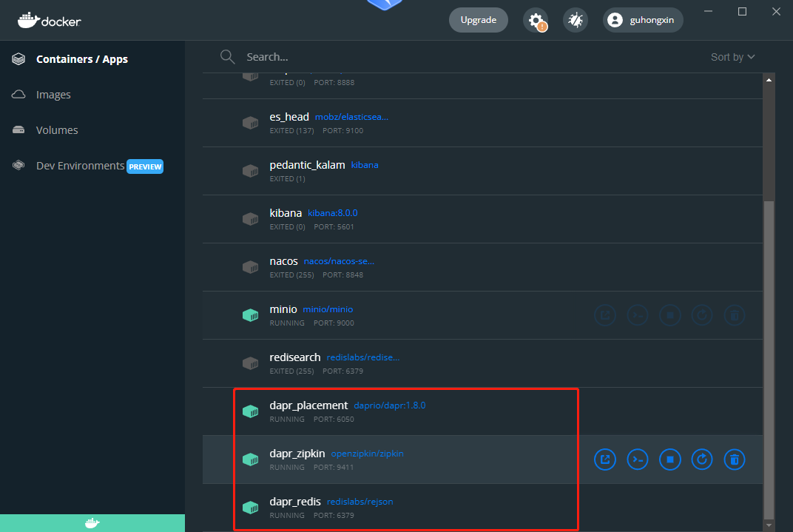Click PORT: 5601 in kibana row
793x532 pixels.
(334, 226)
